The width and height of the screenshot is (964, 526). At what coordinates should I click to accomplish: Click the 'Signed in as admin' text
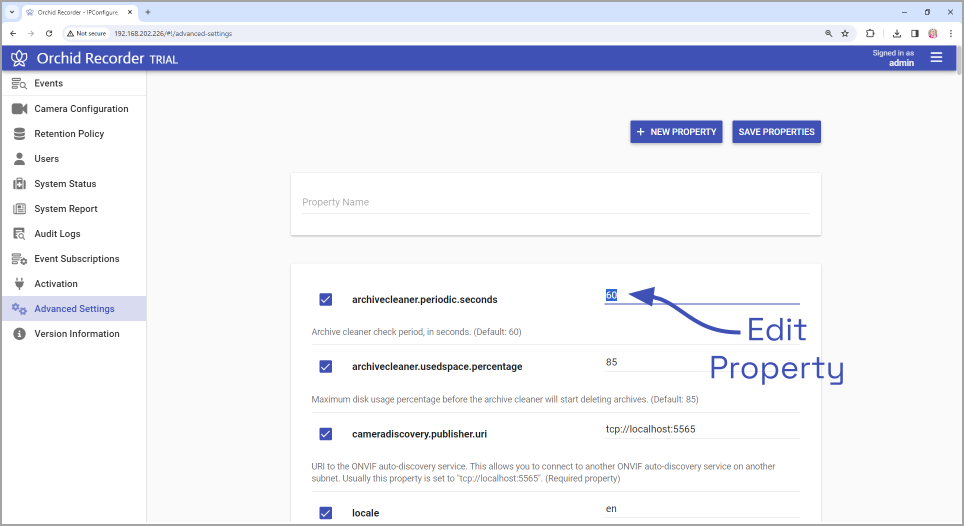893,58
